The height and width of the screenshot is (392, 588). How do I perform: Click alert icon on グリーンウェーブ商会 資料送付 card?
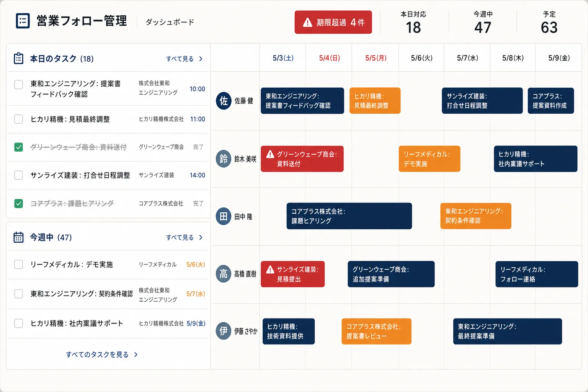[x=270, y=154]
